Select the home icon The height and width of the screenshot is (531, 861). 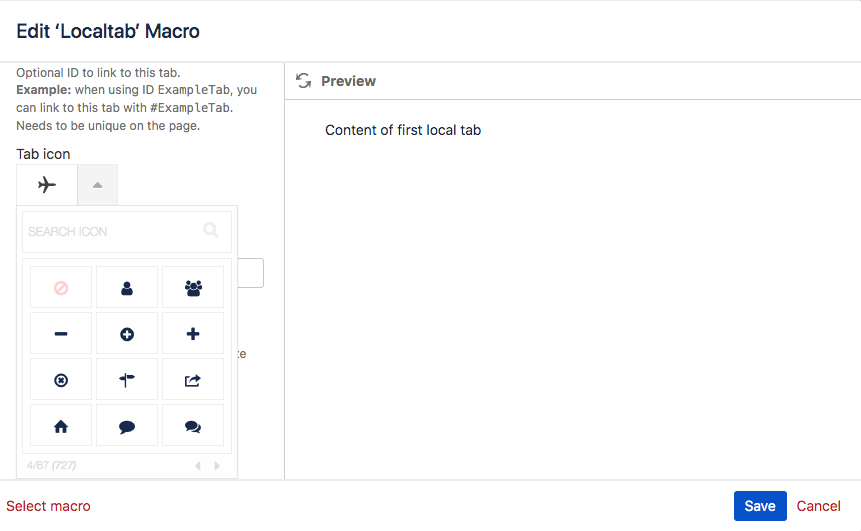[x=61, y=426]
